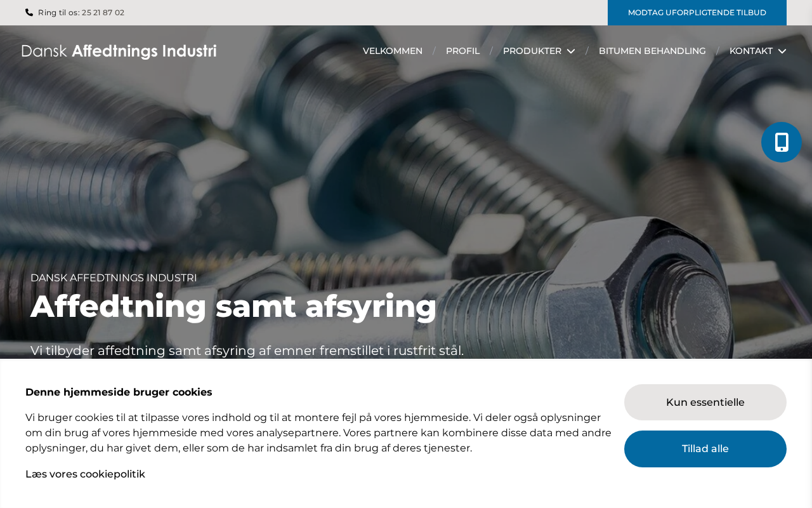Image resolution: width=812 pixels, height=508 pixels.
Task: Click the Dansk Affedtnings Industri logo
Action: pos(119,51)
